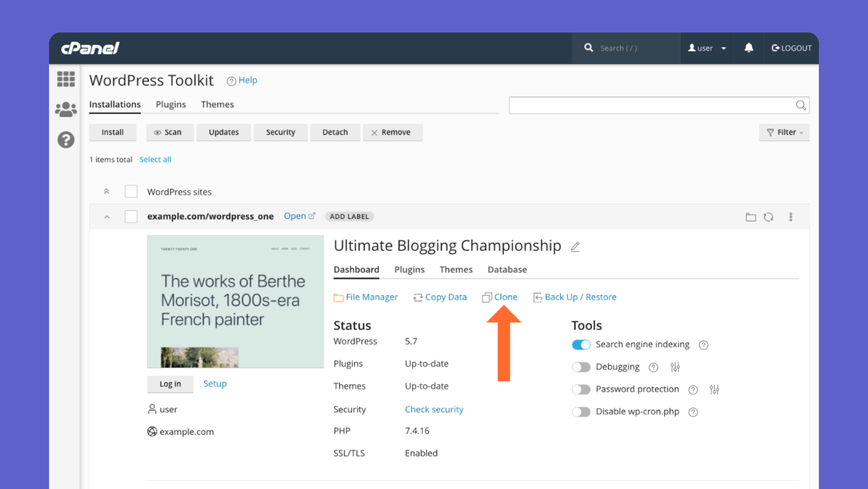Open the Filter dropdown
This screenshot has width=868, height=489.
784,132
